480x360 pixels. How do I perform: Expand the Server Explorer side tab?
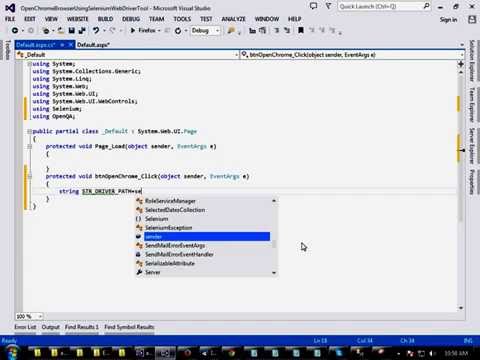[472, 146]
